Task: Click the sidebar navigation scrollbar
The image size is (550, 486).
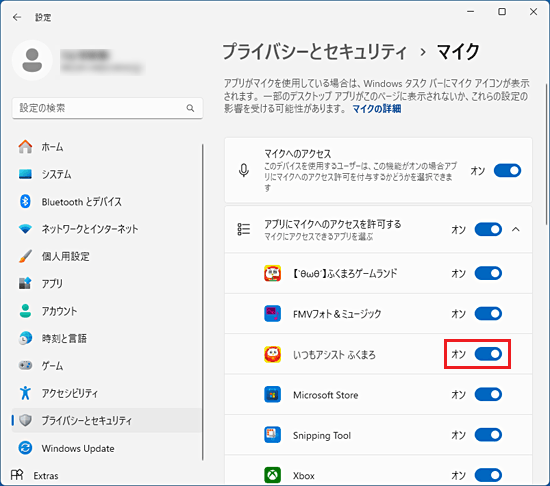Action: point(203,302)
